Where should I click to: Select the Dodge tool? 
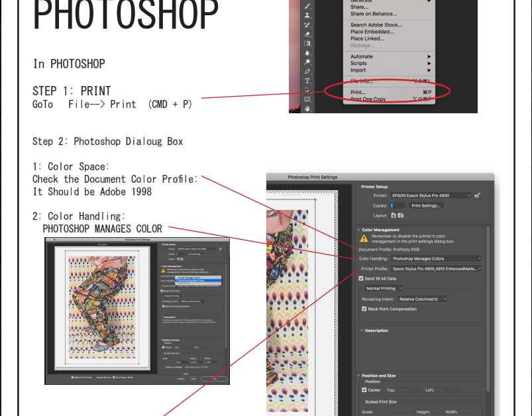(x=307, y=62)
